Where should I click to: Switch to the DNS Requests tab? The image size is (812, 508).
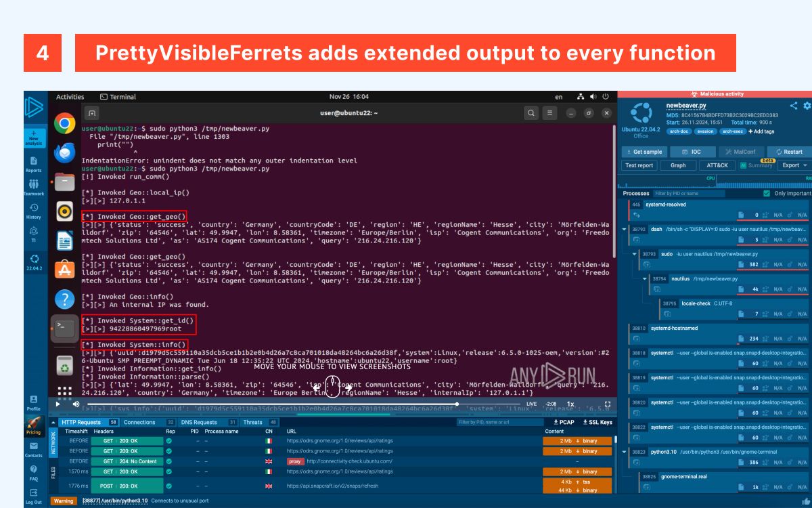click(200, 422)
